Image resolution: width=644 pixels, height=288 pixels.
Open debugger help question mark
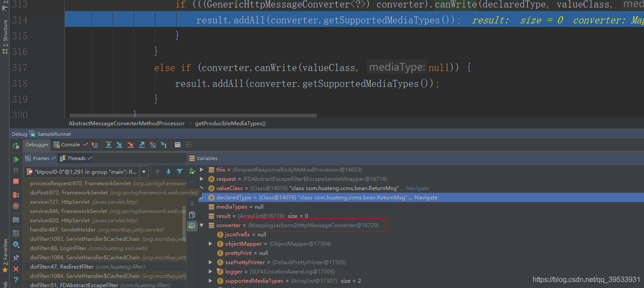[x=16, y=280]
